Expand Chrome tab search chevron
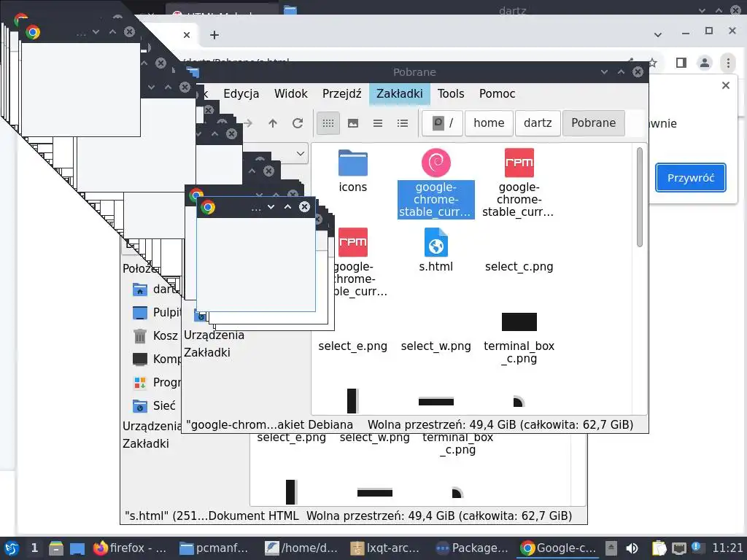 tap(658, 35)
